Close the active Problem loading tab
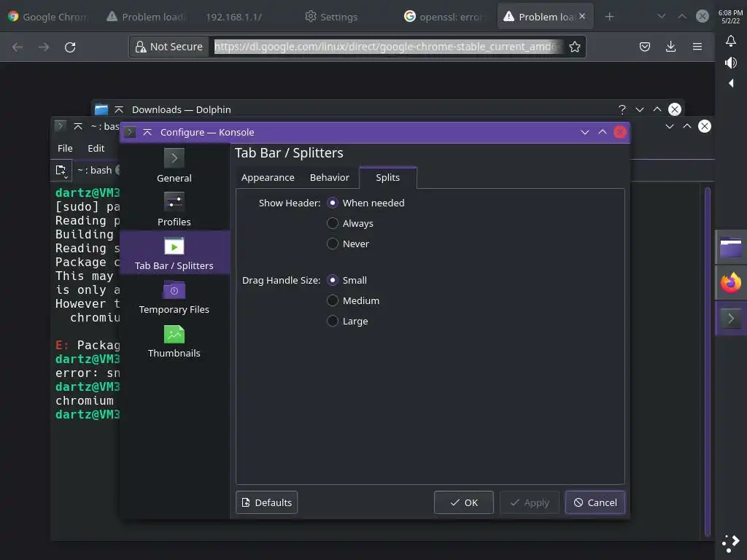The width and height of the screenshot is (747, 560). coord(582,16)
